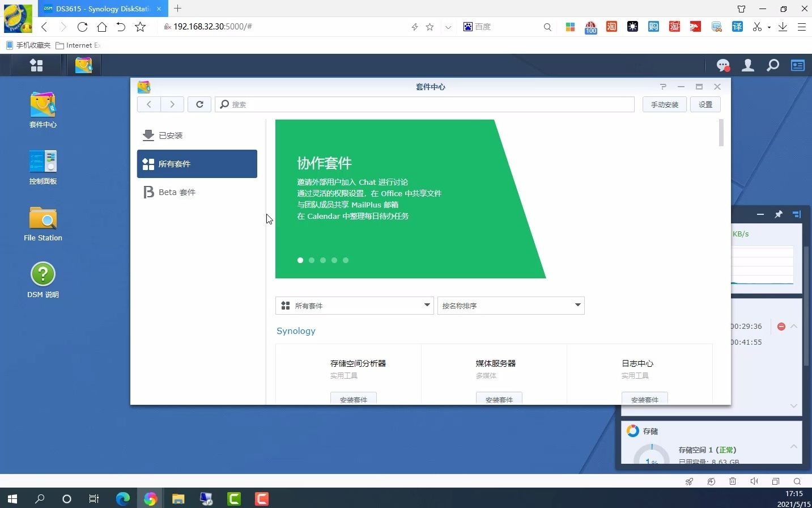This screenshot has width=812, height=508.
Task: Collapse the widget section chevron near 00:29:36
Action: click(x=794, y=327)
